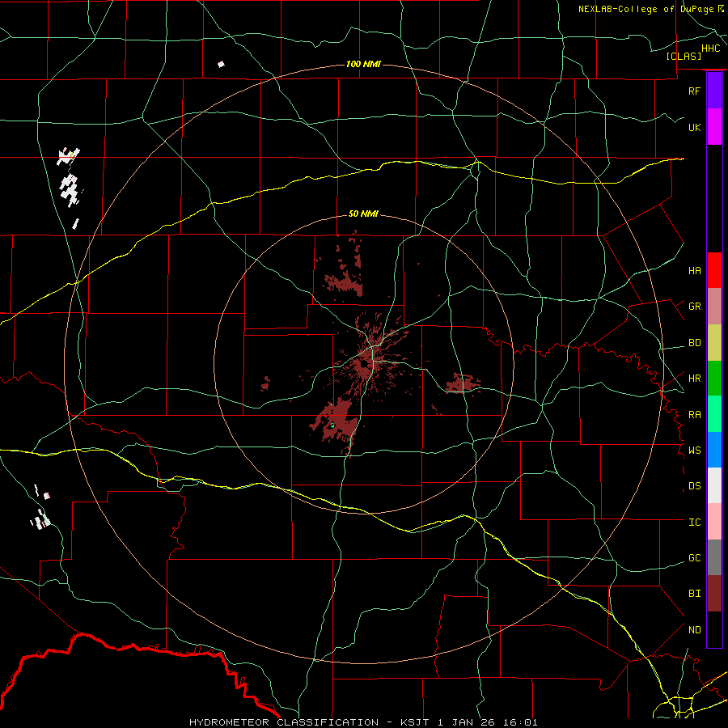Click the GR legend label

695,307
